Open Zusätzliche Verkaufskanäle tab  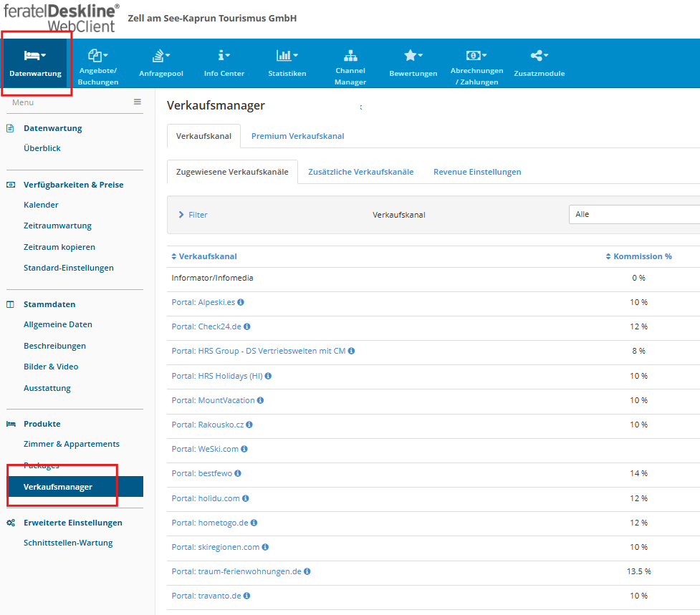click(360, 172)
